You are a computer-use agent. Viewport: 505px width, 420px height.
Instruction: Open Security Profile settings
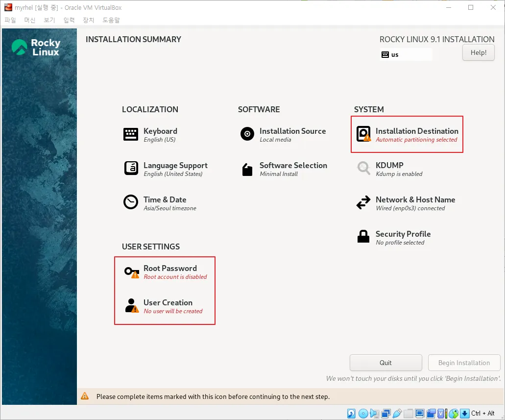click(x=393, y=238)
